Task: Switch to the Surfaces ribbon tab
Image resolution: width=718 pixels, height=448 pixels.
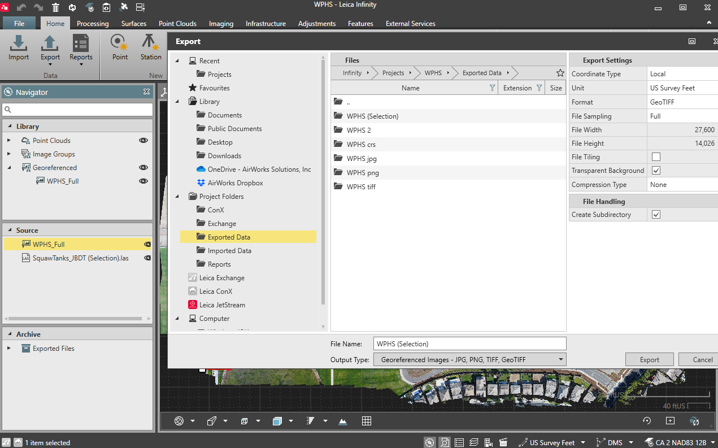Action: point(134,23)
